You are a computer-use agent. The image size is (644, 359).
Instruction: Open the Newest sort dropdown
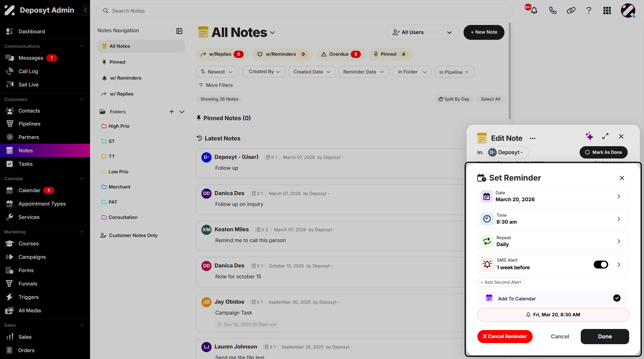(x=216, y=72)
